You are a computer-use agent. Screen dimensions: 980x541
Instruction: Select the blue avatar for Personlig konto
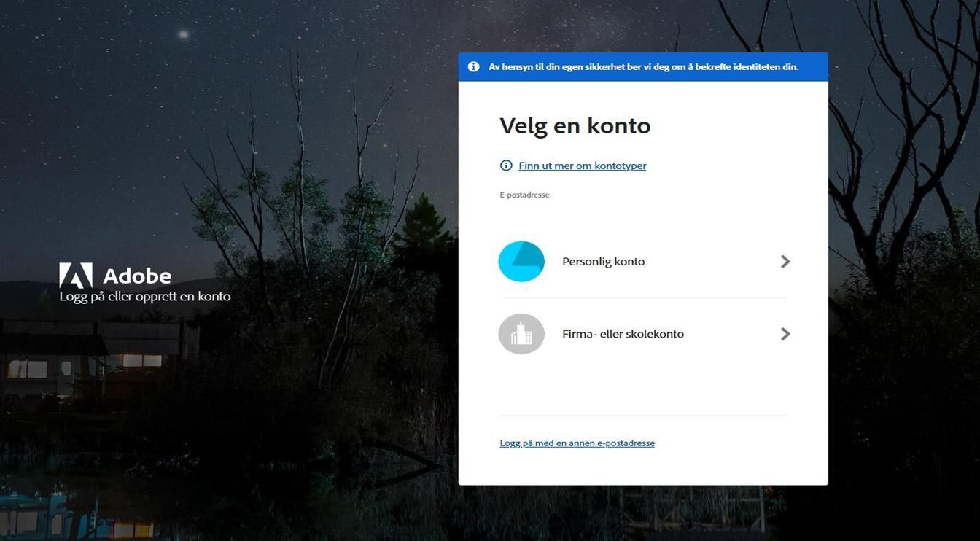[521, 260]
